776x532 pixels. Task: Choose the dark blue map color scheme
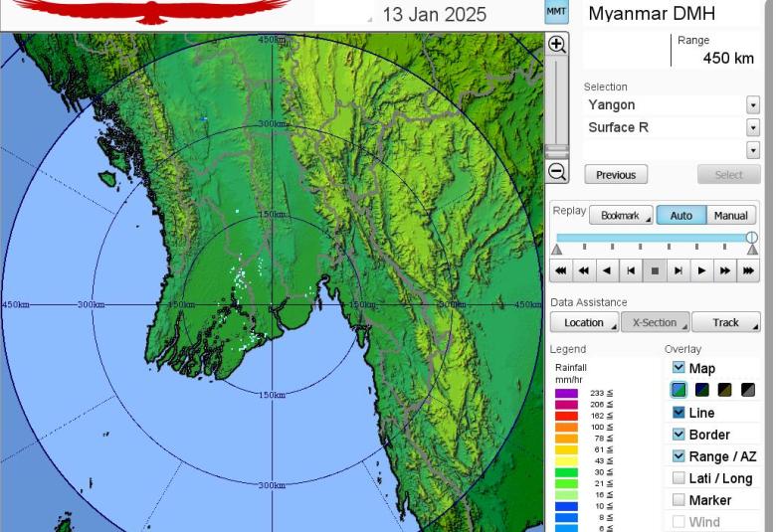click(702, 390)
